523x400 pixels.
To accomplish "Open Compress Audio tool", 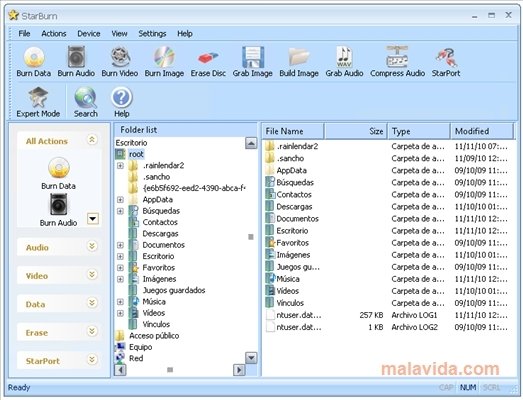I will (397, 62).
